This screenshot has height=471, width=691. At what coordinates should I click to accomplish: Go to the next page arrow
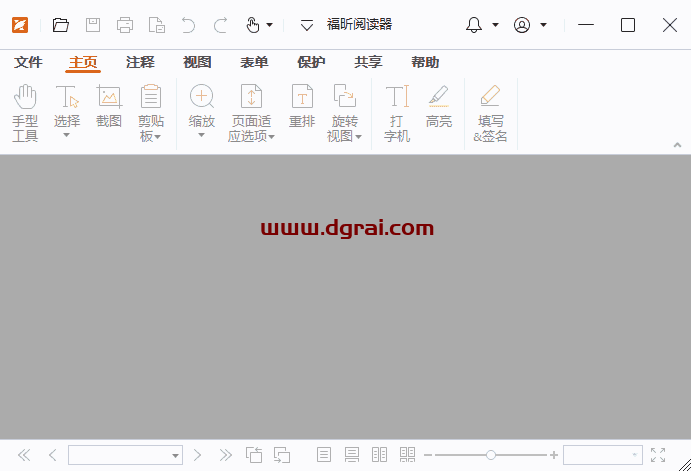[198, 455]
